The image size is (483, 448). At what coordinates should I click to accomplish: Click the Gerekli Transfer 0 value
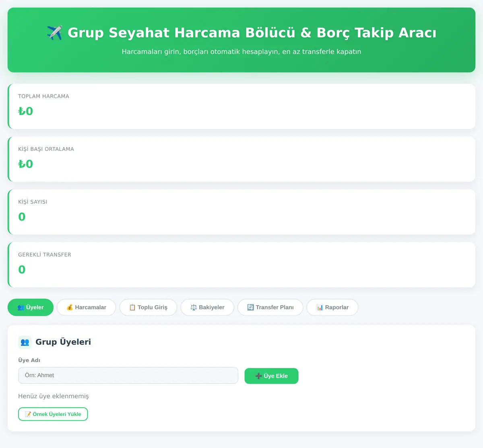(x=22, y=269)
